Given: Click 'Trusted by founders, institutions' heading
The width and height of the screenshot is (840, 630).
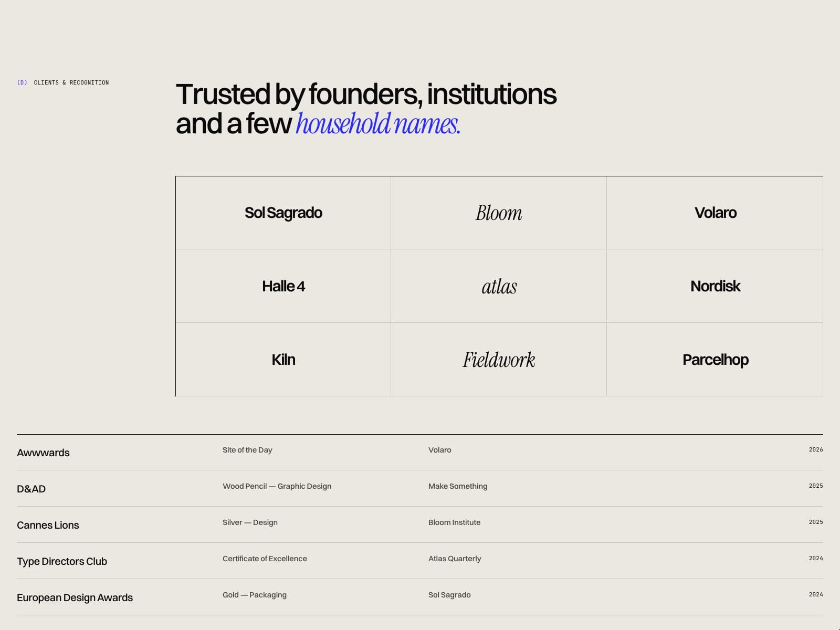Looking at the screenshot, I should pyautogui.click(x=366, y=94).
